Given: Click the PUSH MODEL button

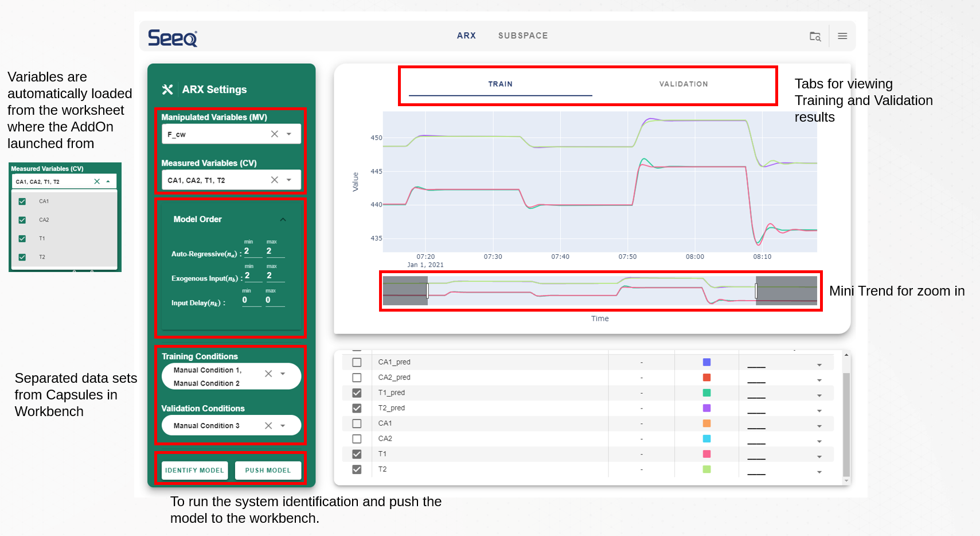Looking at the screenshot, I should [268, 470].
